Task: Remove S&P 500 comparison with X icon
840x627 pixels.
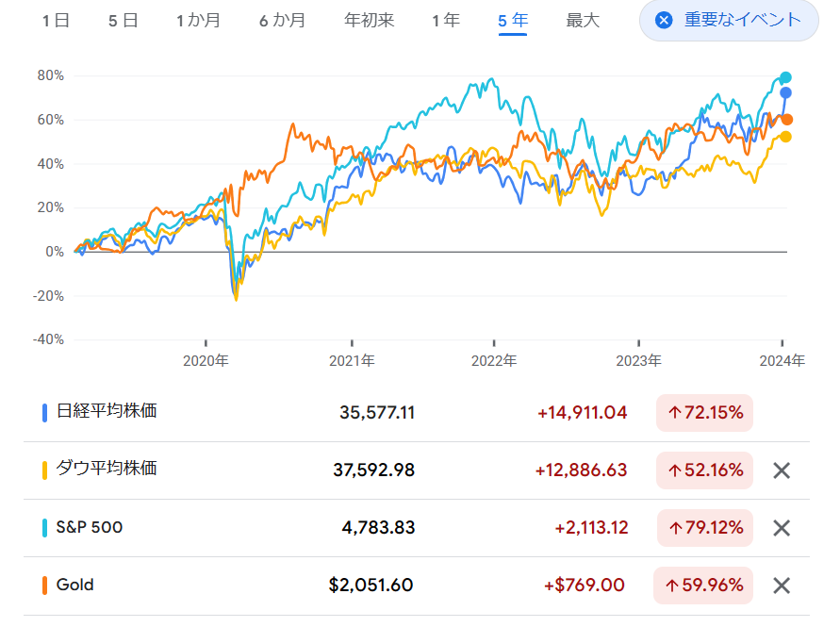Action: point(782,528)
